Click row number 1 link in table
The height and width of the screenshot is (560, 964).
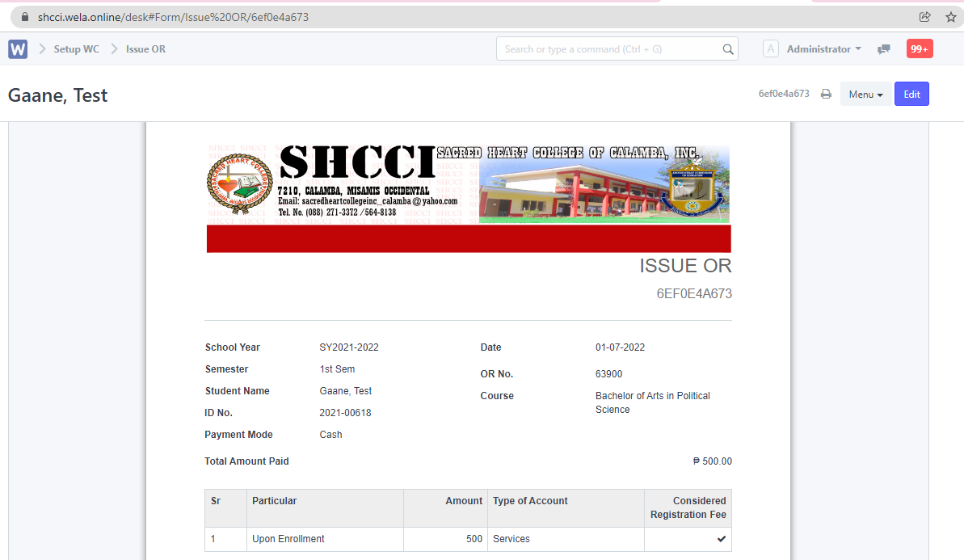tap(213, 539)
